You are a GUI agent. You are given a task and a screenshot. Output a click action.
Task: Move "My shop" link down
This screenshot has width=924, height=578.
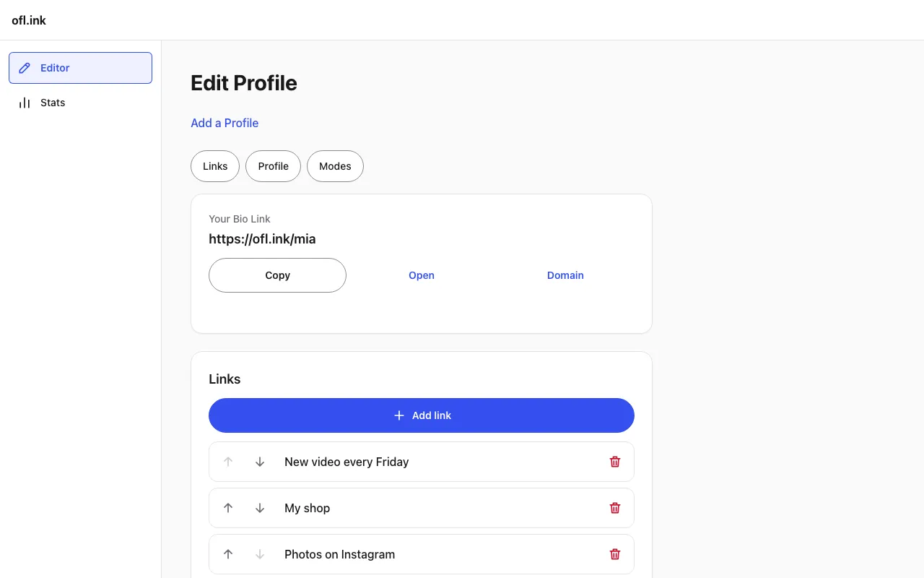tap(260, 508)
